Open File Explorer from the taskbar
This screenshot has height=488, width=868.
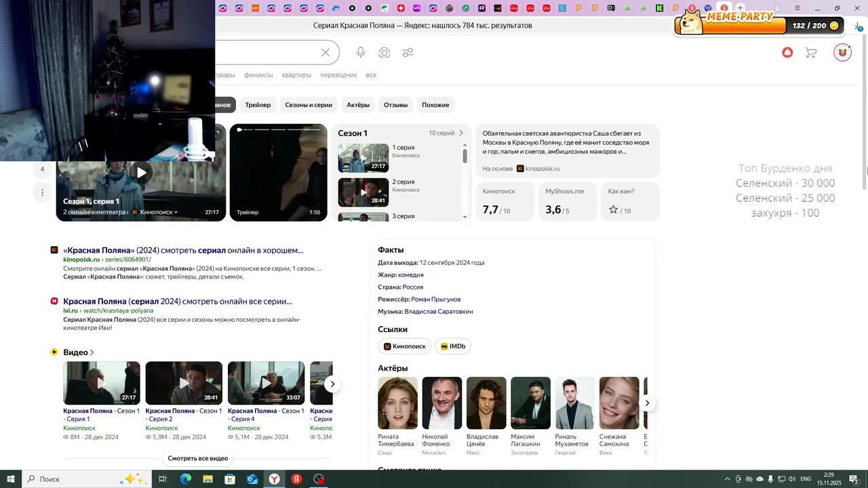tap(208, 479)
